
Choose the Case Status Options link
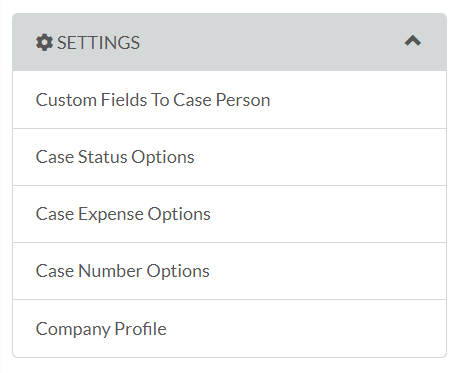point(115,157)
